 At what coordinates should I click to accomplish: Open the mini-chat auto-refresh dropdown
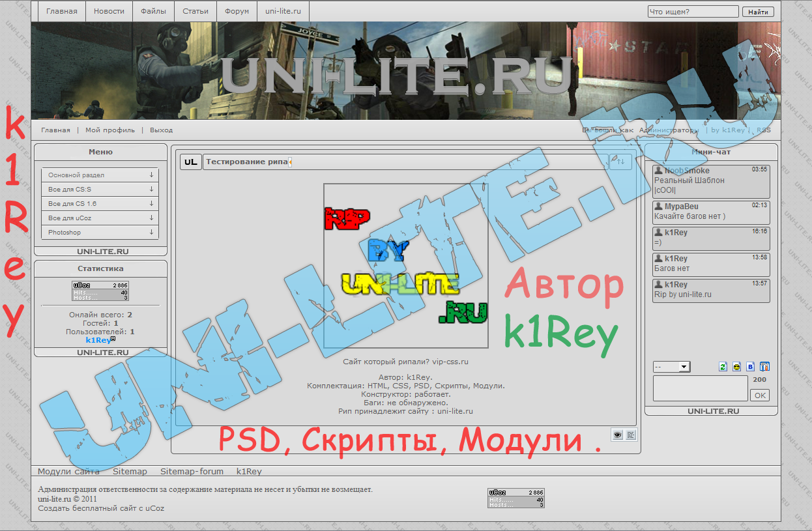pos(671,367)
